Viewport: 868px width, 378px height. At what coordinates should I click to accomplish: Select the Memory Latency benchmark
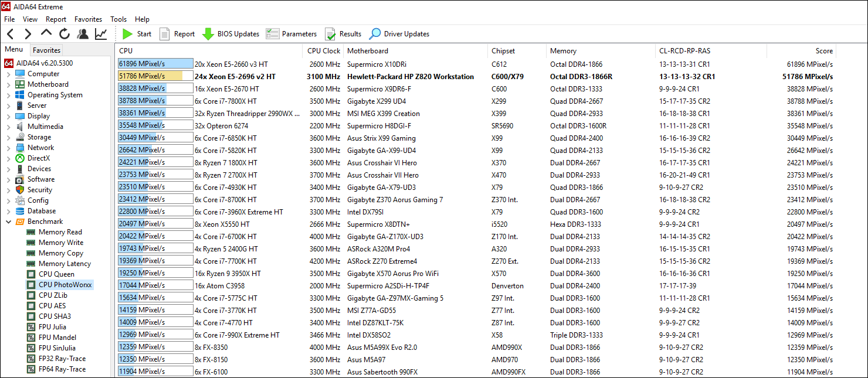click(x=65, y=264)
